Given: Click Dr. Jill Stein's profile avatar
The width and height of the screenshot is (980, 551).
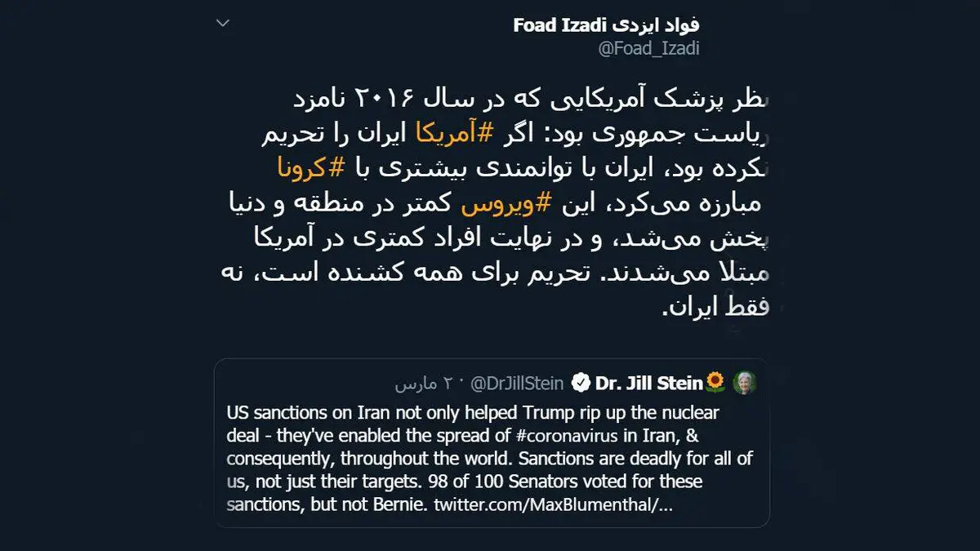Looking at the screenshot, I should pos(744,381).
